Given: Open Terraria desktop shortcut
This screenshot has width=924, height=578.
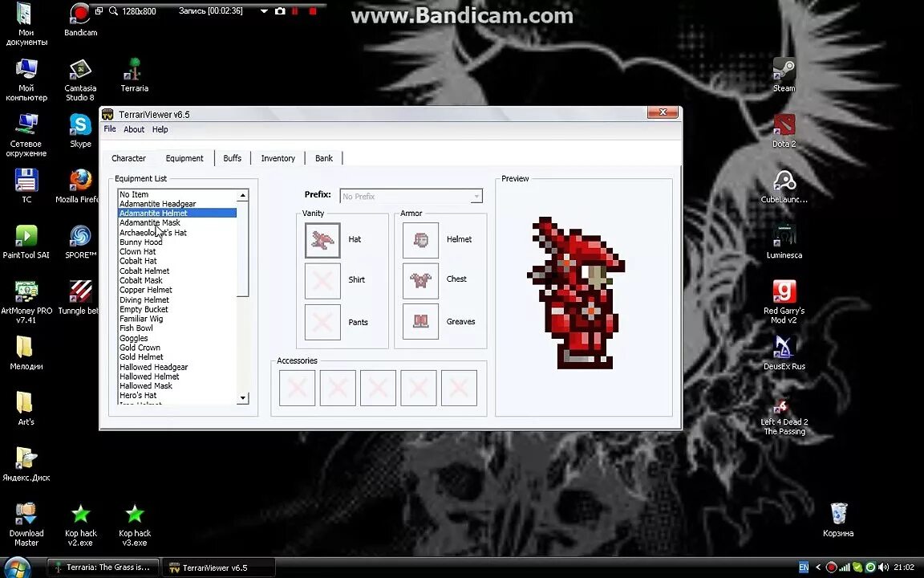Looking at the screenshot, I should pyautogui.click(x=135, y=75).
